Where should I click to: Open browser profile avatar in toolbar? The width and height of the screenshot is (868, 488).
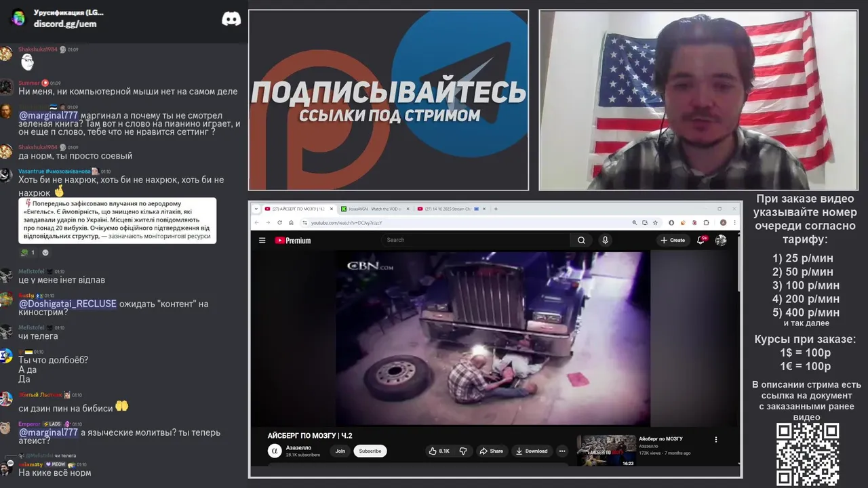coord(723,222)
